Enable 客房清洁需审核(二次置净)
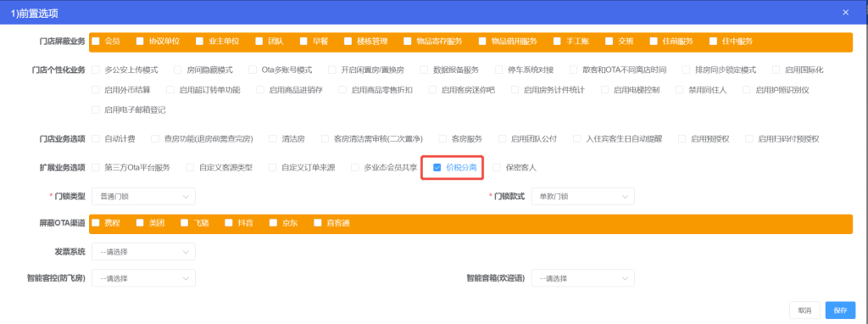This screenshot has width=868, height=324. (325, 138)
